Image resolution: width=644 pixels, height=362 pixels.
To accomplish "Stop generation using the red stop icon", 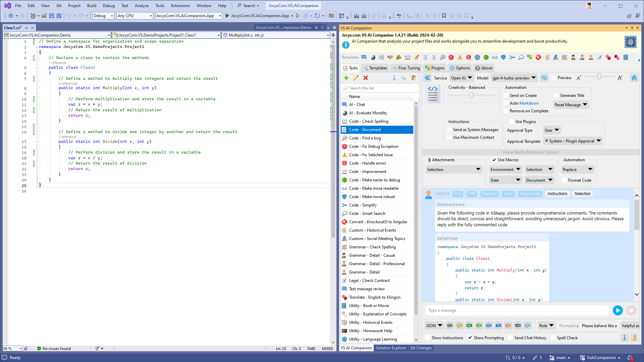I will 632,310.
